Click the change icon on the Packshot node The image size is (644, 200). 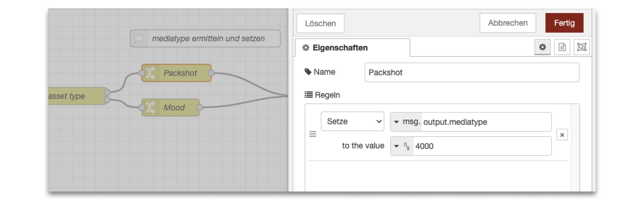[x=150, y=73]
